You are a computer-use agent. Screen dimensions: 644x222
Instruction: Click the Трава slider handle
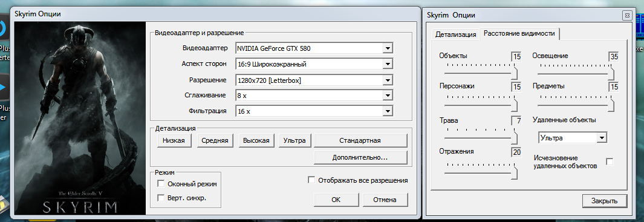(514, 137)
